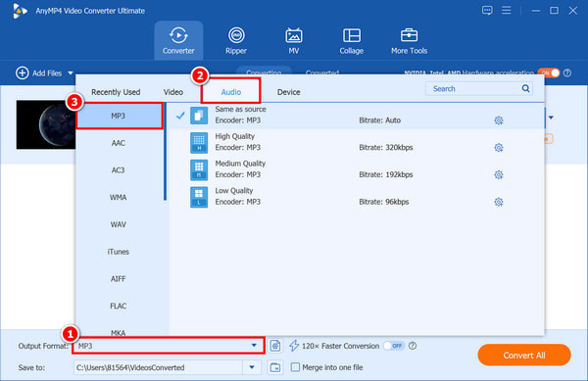588x381 pixels.
Task: Open the Collage tool
Action: [352, 40]
